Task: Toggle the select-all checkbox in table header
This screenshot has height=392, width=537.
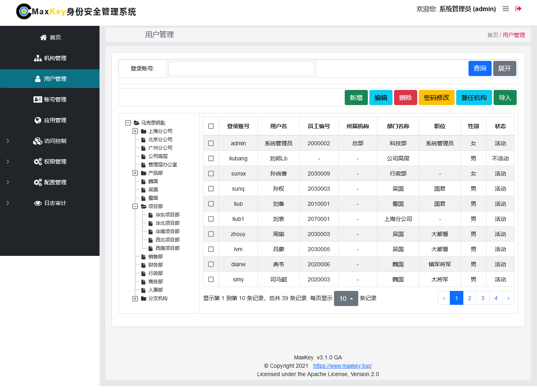Action: tap(211, 126)
